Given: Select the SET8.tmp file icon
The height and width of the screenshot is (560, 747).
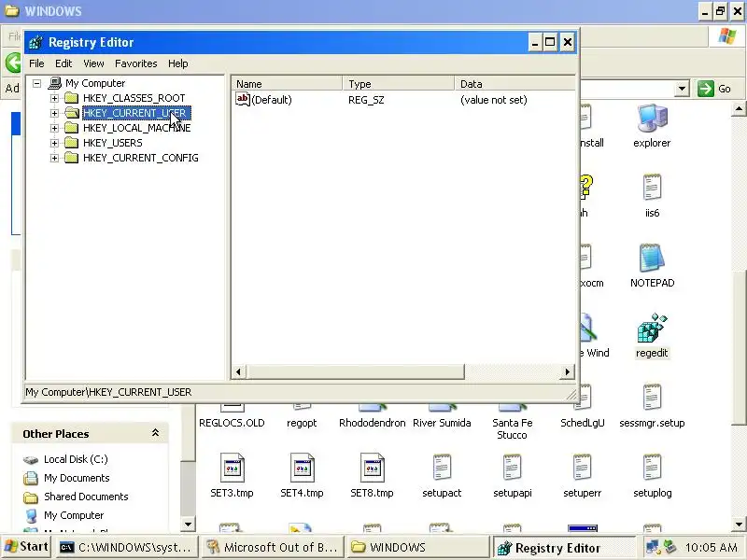Looking at the screenshot, I should (x=372, y=468).
